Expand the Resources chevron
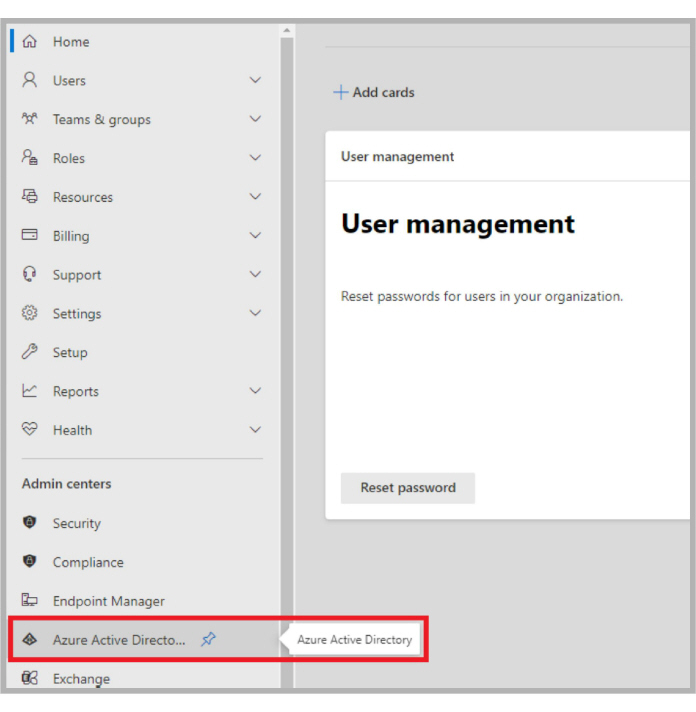The height and width of the screenshot is (712, 696). point(256,197)
